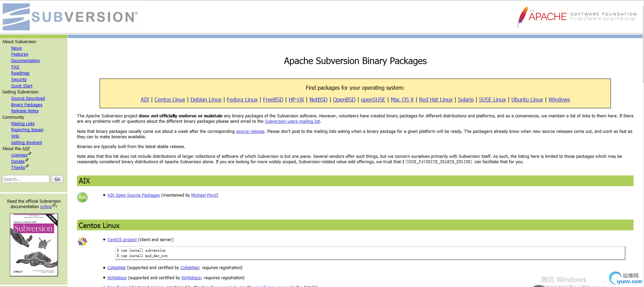Jump to HP-UX packages
Image resolution: width=644 pixels, height=287 pixels.
pos(297,100)
